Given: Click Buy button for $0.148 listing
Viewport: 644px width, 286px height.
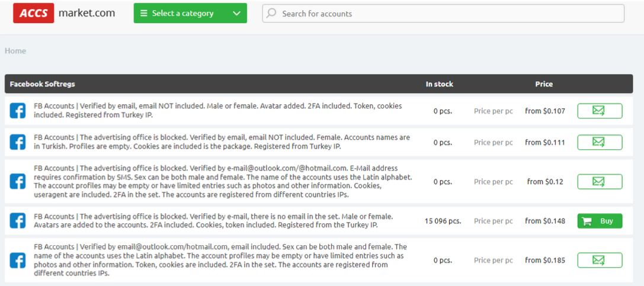Looking at the screenshot, I should pos(600,221).
